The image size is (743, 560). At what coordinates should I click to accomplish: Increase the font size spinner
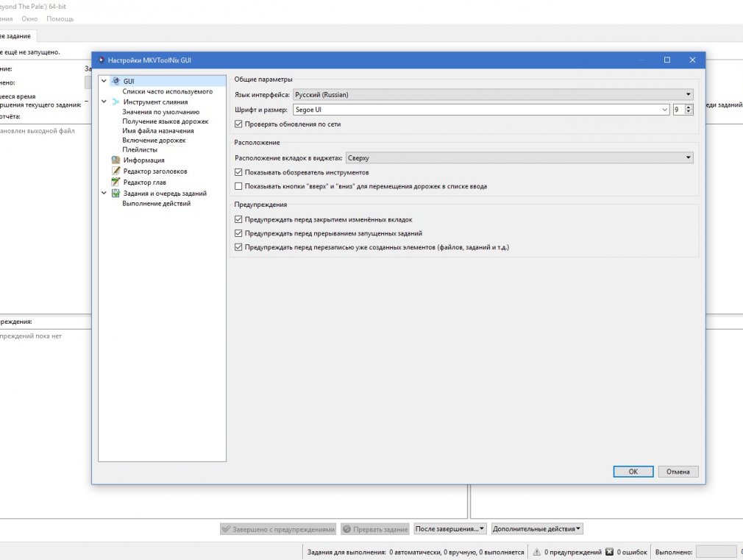(x=689, y=107)
